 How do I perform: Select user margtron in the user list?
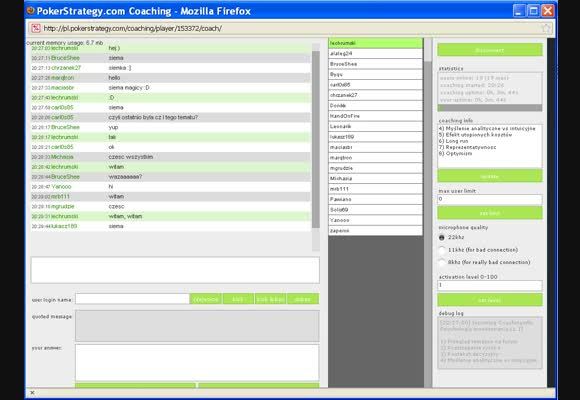click(375, 158)
